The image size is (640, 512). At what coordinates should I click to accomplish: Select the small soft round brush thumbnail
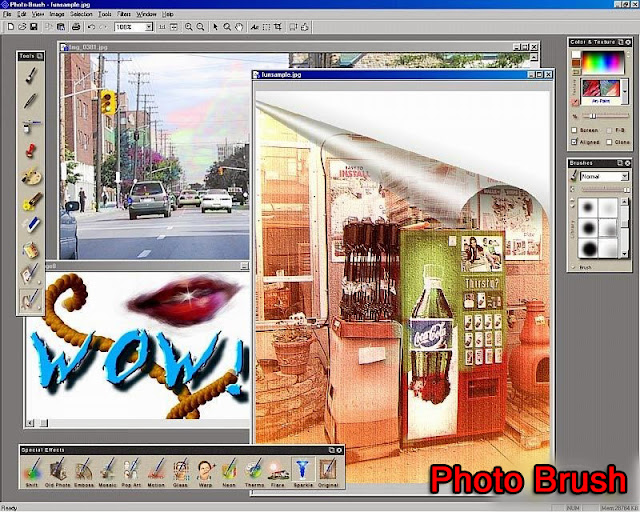pos(588,208)
